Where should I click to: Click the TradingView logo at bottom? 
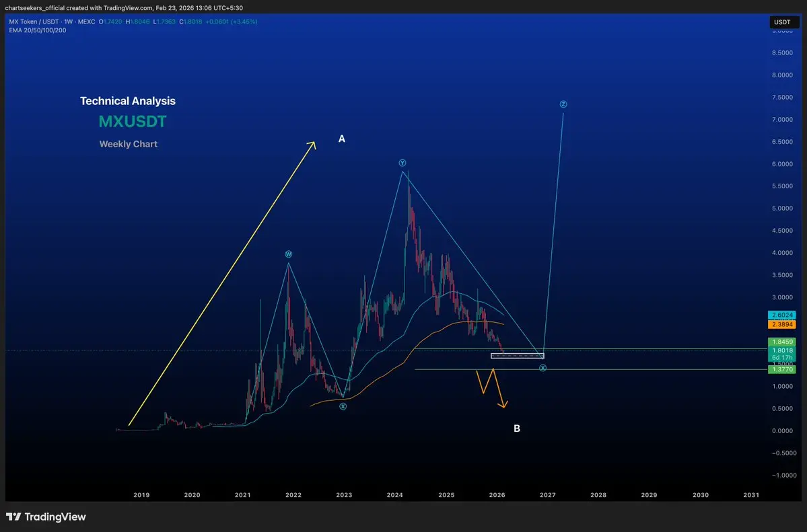(x=46, y=517)
